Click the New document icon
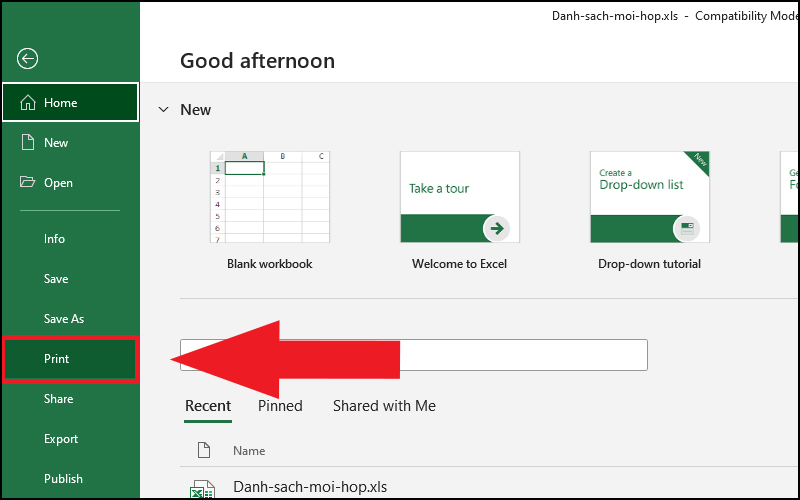Image resolution: width=800 pixels, height=500 pixels. click(x=27, y=143)
